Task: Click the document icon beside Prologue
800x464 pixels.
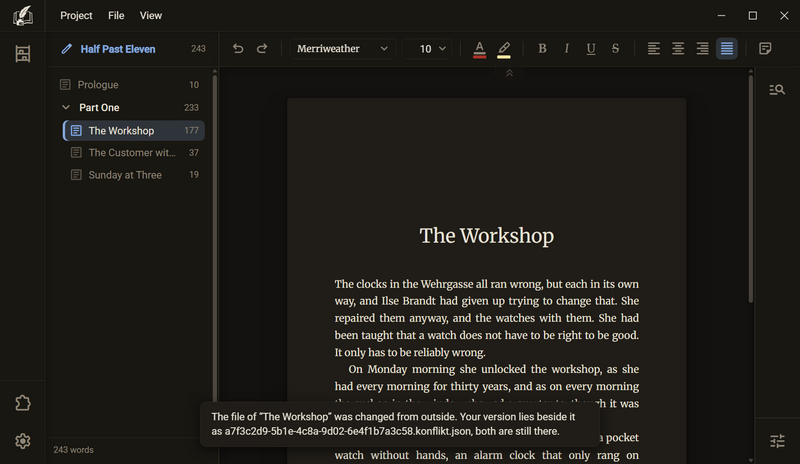Action: pyautogui.click(x=65, y=85)
